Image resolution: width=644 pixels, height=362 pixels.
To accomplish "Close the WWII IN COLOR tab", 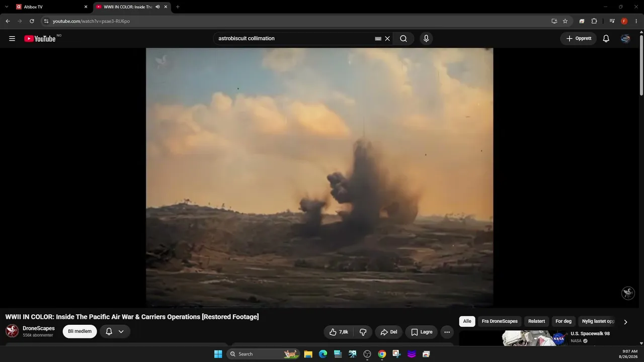I will coord(166,7).
